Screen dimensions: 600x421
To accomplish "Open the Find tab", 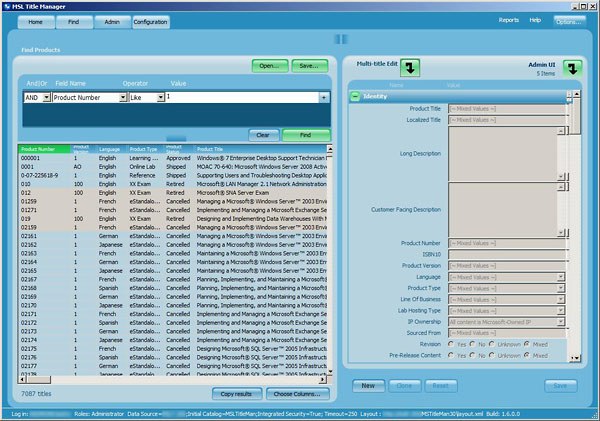I will coord(73,22).
